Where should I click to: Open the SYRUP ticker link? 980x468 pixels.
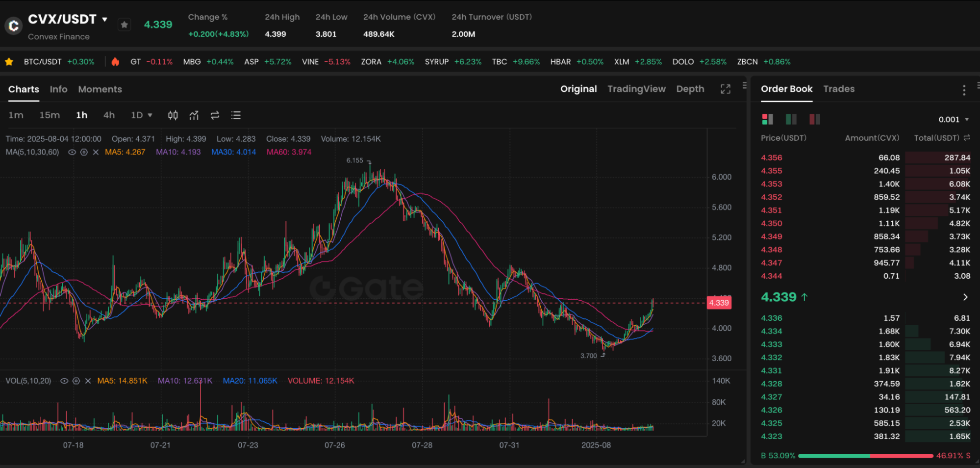point(453,62)
